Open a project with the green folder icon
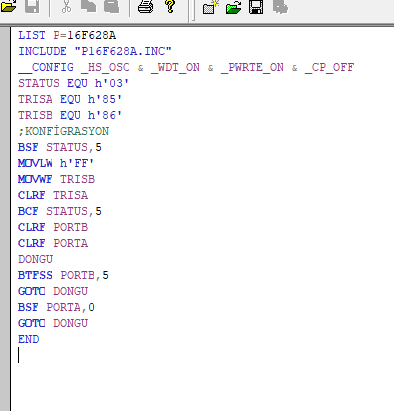This screenshot has width=394, height=411. [x=233, y=7]
